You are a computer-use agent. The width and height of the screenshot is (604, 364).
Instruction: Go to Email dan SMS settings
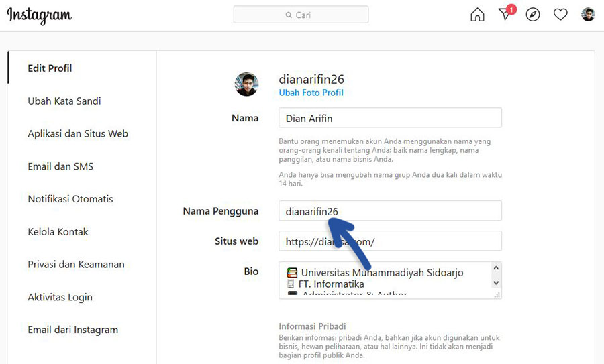point(60,166)
